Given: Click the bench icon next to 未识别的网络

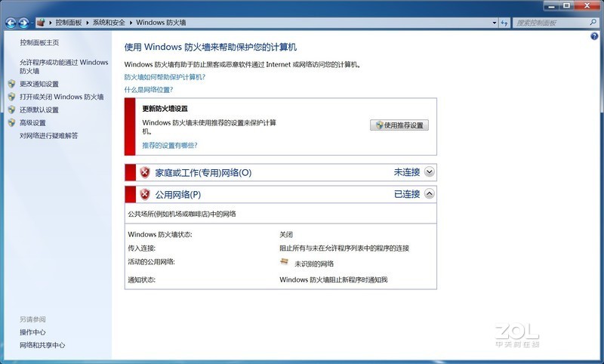Looking at the screenshot, I should click(285, 262).
